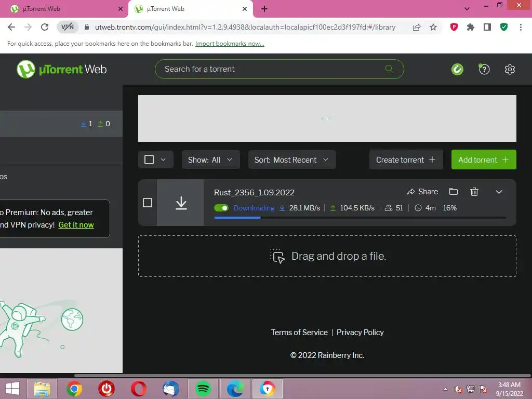Click the 16% progress value

(449, 208)
